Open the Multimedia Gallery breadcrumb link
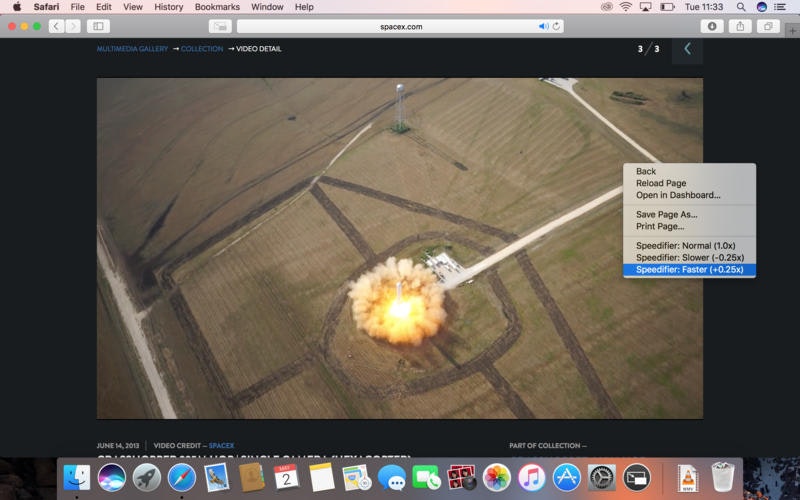The width and height of the screenshot is (800, 500). (x=132, y=48)
